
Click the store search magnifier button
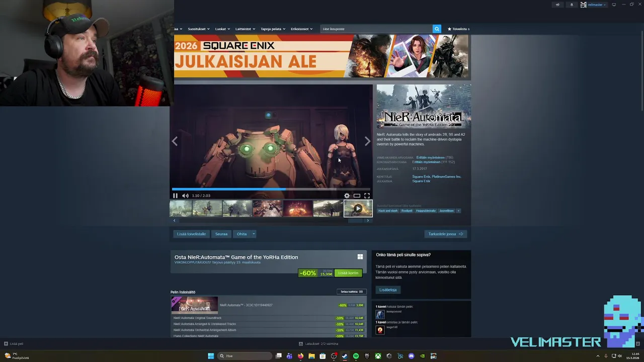(x=437, y=29)
